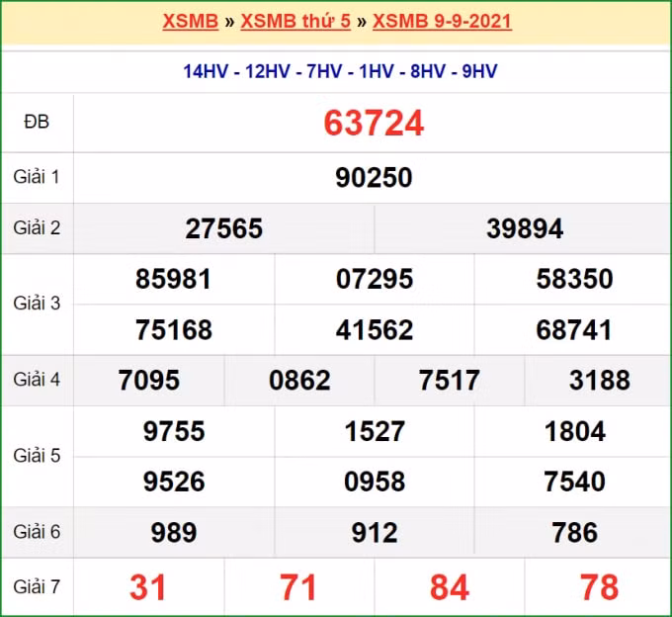Select third prize number 58350
This screenshot has width=672, height=617.
[x=574, y=279]
